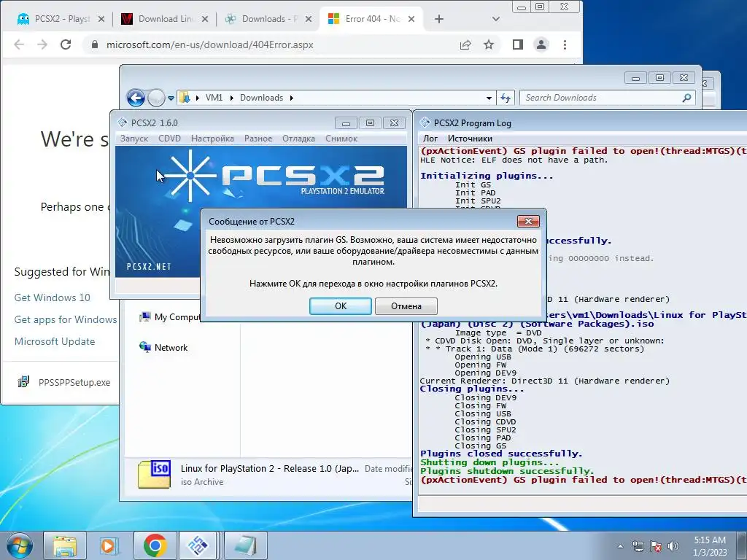Open the Источники menu in Program Log
This screenshot has height=560, width=747.
pos(470,139)
